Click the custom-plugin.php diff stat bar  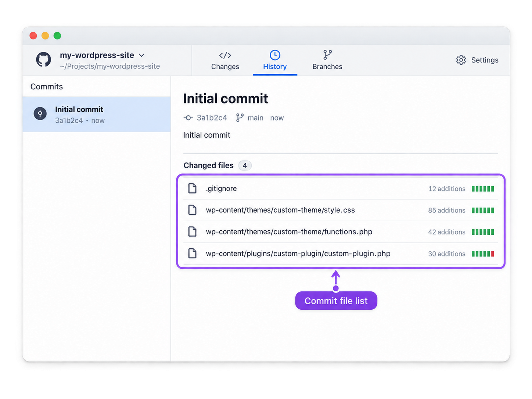point(483,254)
